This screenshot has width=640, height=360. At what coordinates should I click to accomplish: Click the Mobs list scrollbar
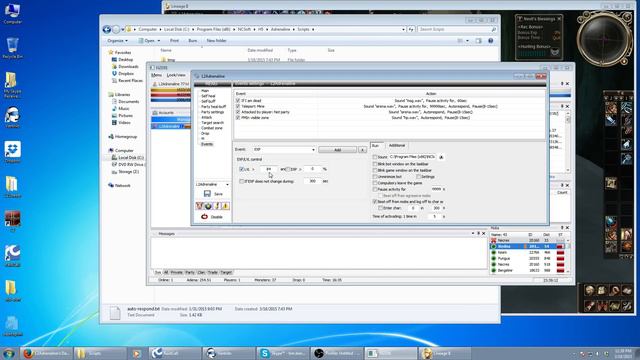click(x=568, y=255)
